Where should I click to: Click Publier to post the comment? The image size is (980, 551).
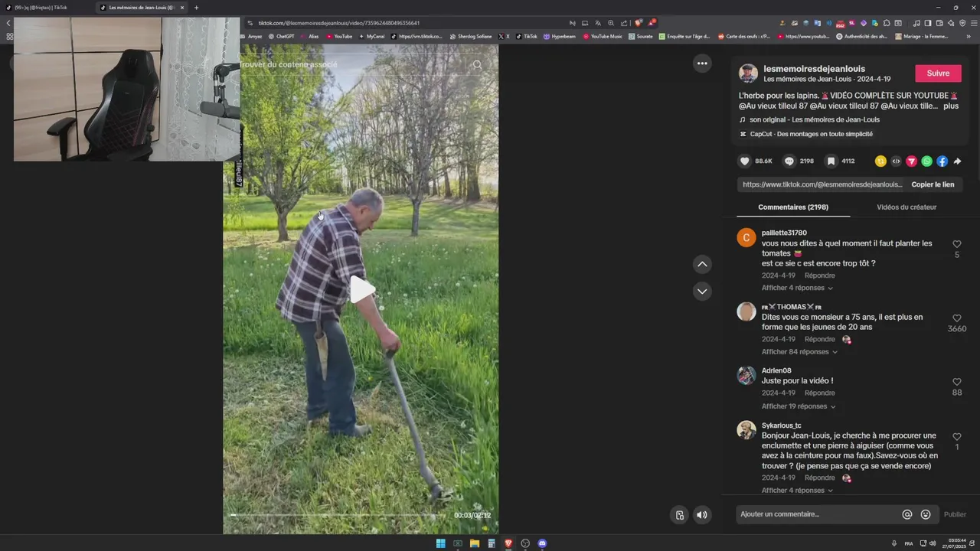955,514
